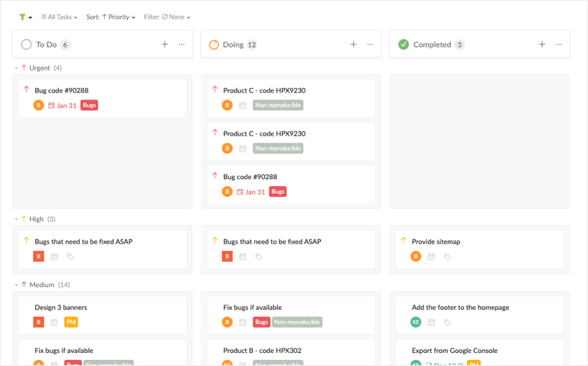Open To Do card Bugs that need to be fixed ASAP
The height and width of the screenshot is (366, 588).
103,250
